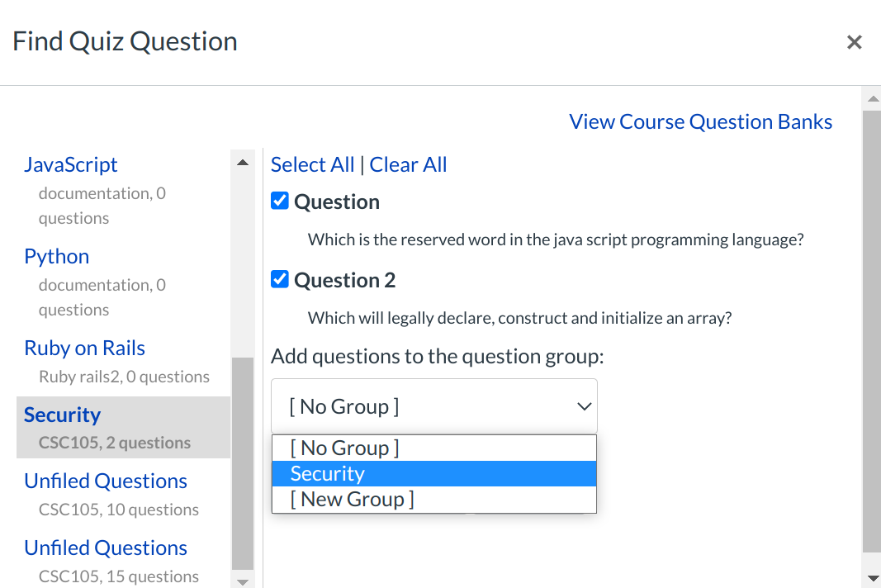The height and width of the screenshot is (588, 881).
Task: Open the Python question bank
Action: coord(56,256)
